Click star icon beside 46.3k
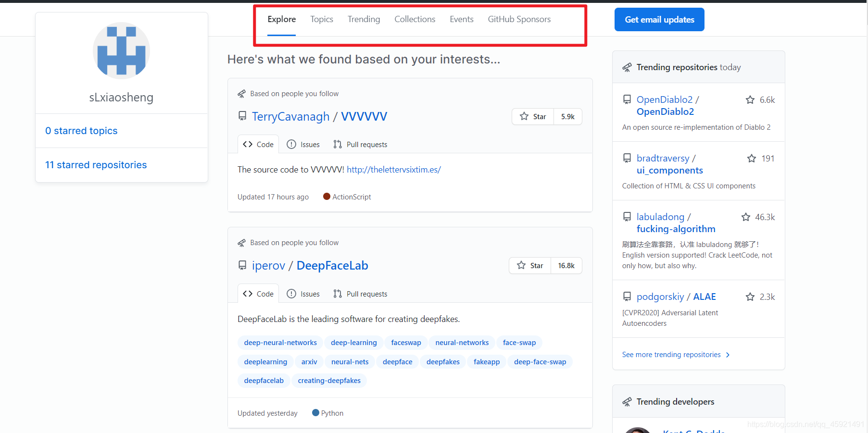This screenshot has height=433, width=868. 746,217
